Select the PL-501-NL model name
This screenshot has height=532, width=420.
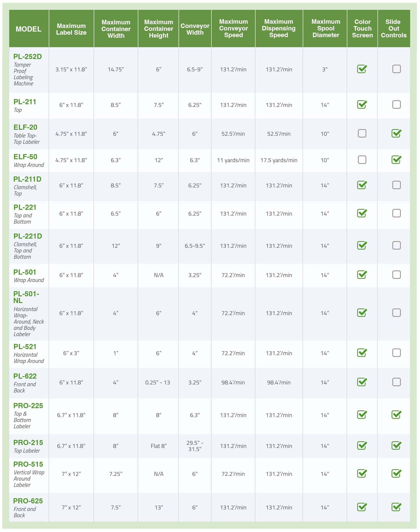26,297
